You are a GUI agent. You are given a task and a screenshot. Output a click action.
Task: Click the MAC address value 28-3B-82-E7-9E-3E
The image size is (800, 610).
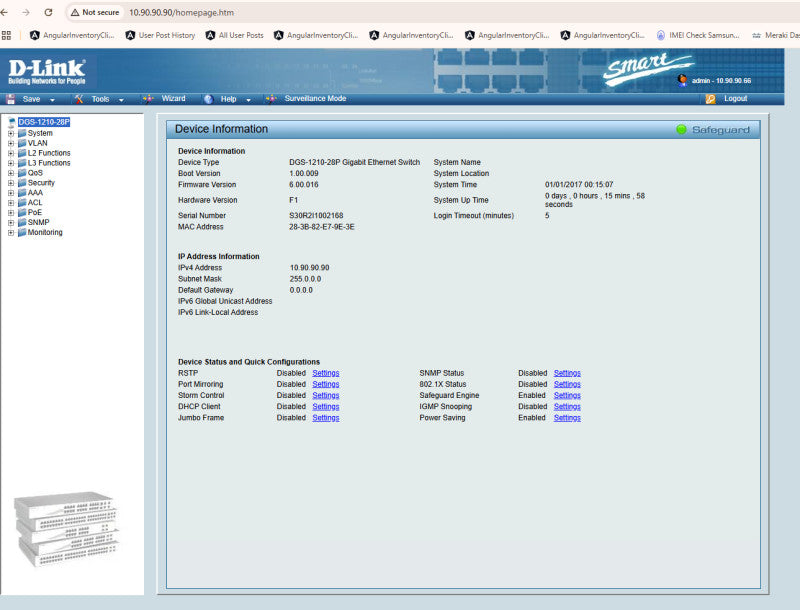coord(321,227)
